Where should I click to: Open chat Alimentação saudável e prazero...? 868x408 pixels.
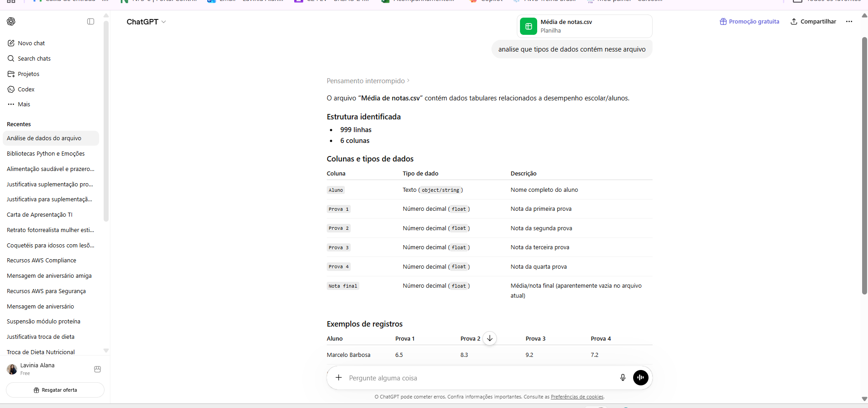tap(51, 169)
